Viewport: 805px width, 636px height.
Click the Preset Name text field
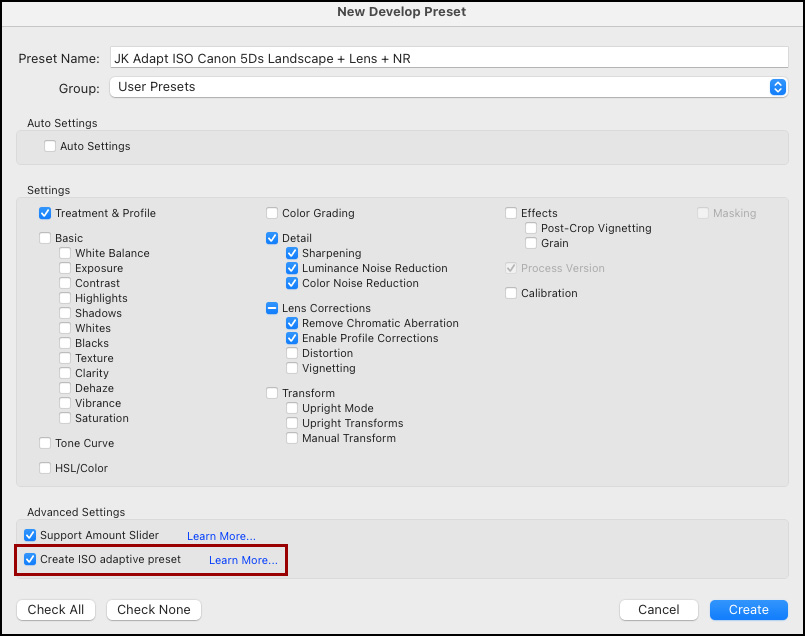[449, 58]
